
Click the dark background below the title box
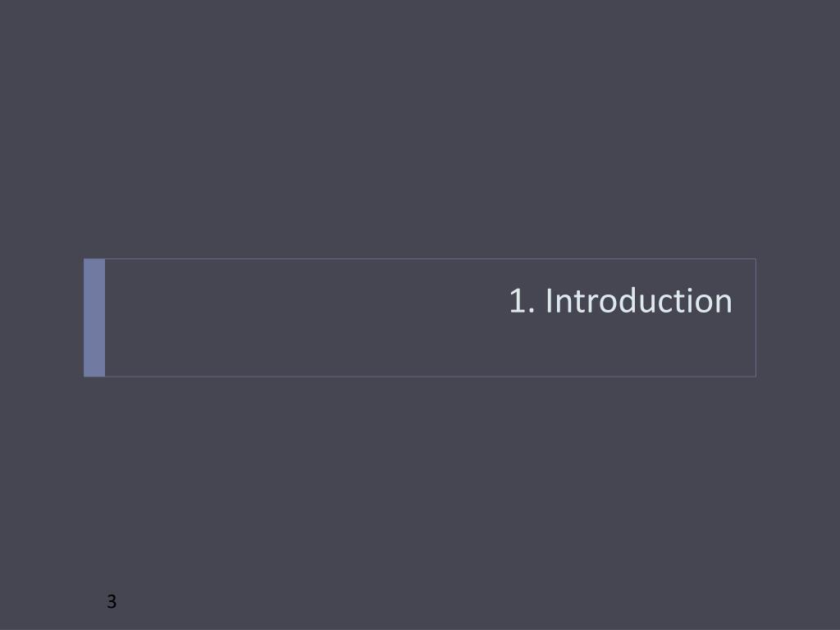420,482
